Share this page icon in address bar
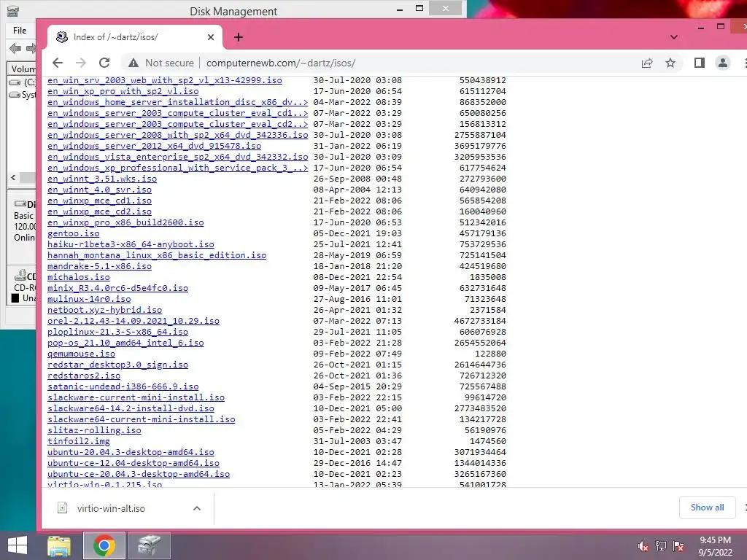Viewport: 747px width, 560px height. [x=647, y=63]
